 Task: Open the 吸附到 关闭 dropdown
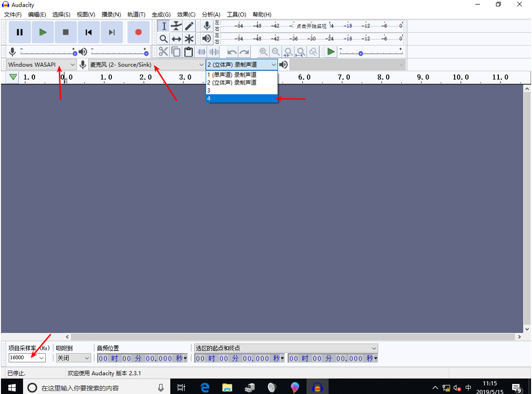73,357
